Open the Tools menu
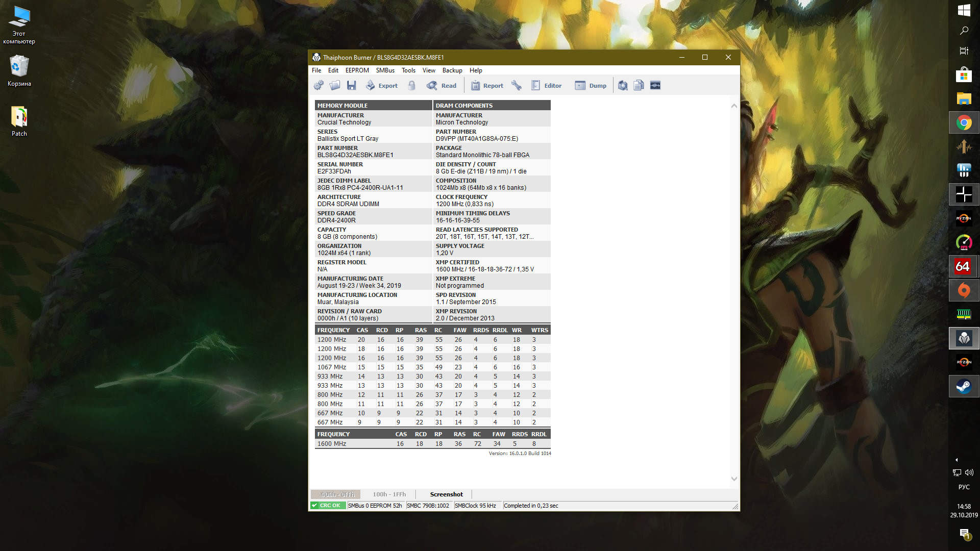This screenshot has height=551, width=980. point(408,70)
